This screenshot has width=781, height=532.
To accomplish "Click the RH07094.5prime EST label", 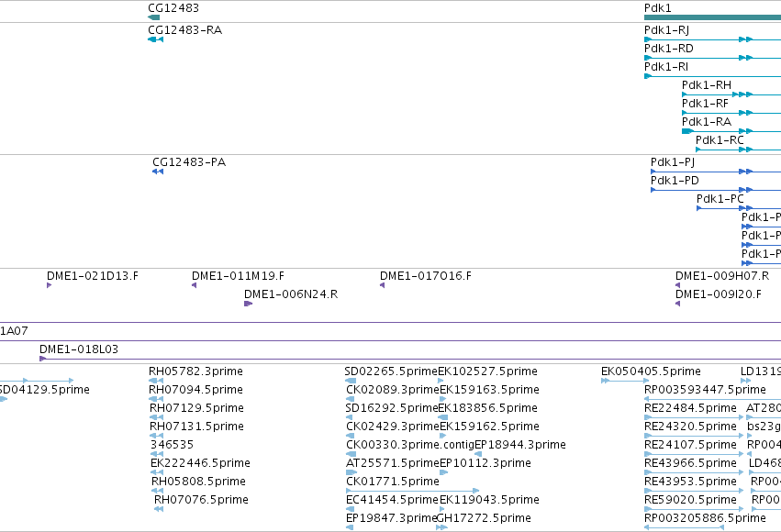I will coord(195,390).
